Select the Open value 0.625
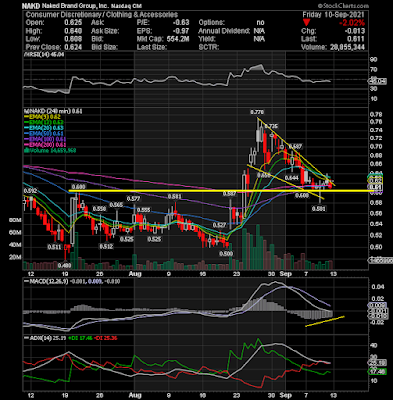 click(73, 23)
